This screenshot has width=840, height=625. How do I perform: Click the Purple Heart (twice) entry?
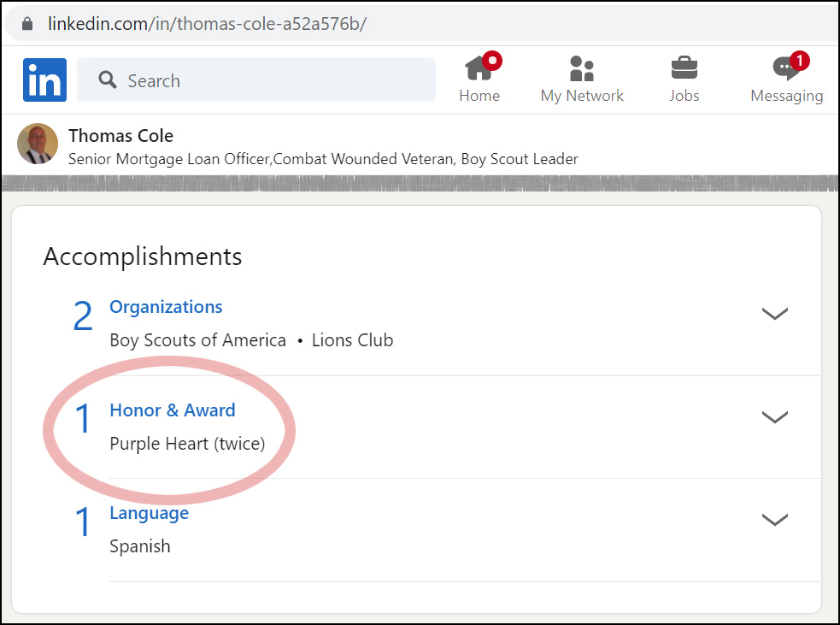pos(187,444)
